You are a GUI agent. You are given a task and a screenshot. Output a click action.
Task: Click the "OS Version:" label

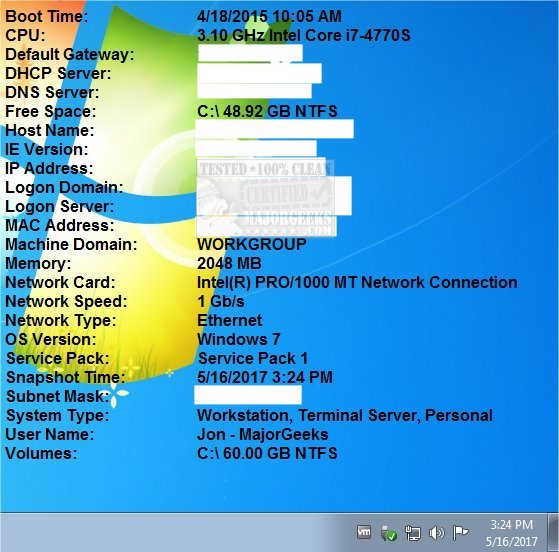tap(51, 339)
